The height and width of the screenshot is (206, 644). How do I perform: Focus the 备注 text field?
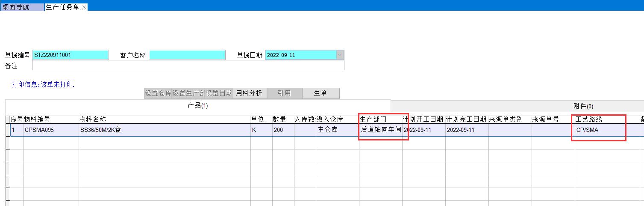click(x=188, y=66)
